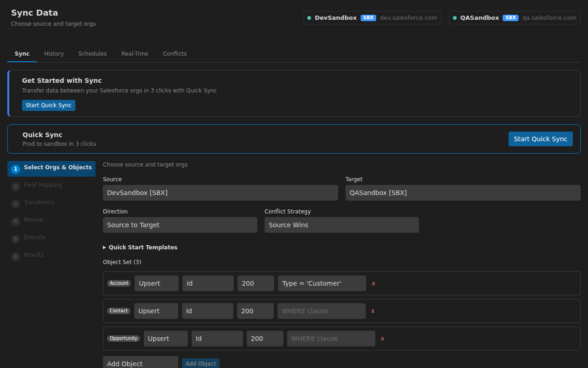This screenshot has height=368, width=588.
Task: Click the Sync Data heading
Action: 34,13
